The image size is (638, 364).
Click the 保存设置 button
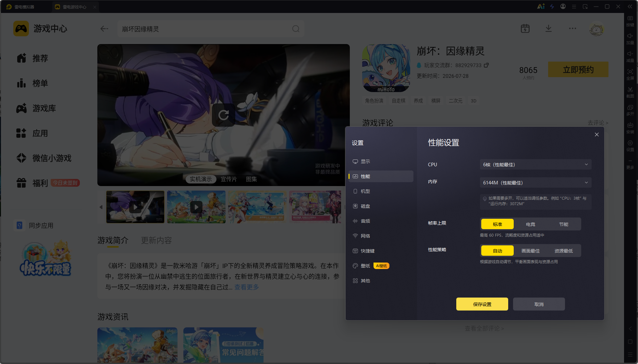point(482,304)
